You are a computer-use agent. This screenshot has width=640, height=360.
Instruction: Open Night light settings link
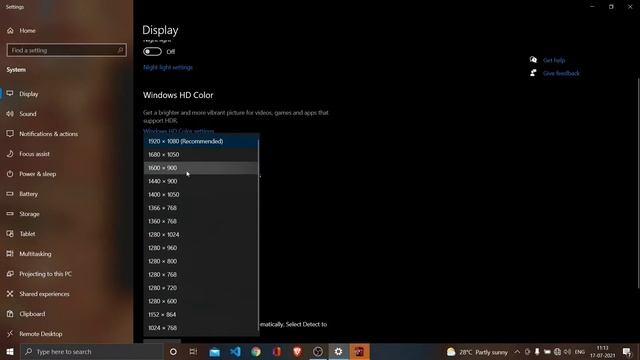coord(168,67)
